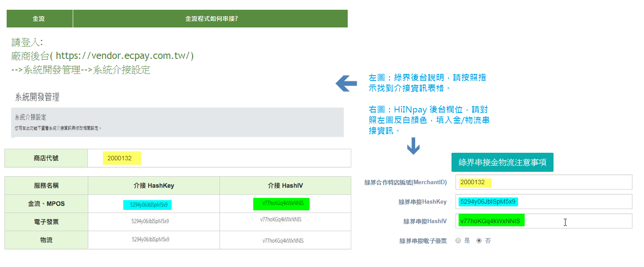
Task: Click the 服務名稱 column header
Action: [x=46, y=186]
